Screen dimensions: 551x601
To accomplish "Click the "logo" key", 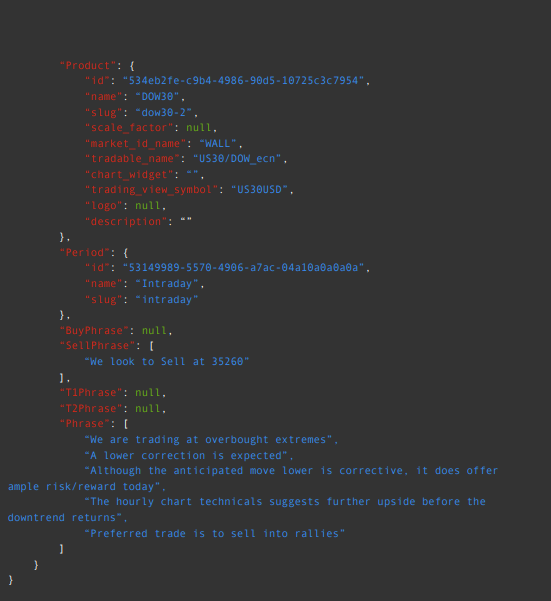I will coord(103,206).
